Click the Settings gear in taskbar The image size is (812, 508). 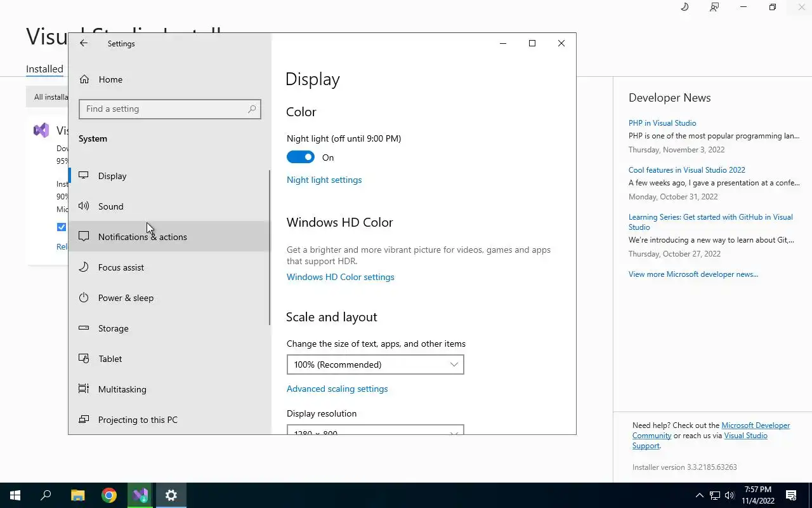171,495
